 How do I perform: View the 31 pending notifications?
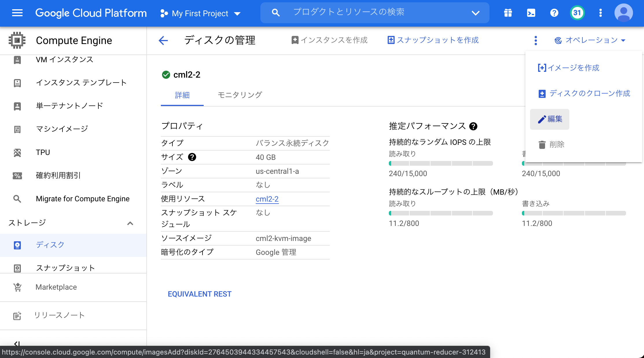coord(577,13)
